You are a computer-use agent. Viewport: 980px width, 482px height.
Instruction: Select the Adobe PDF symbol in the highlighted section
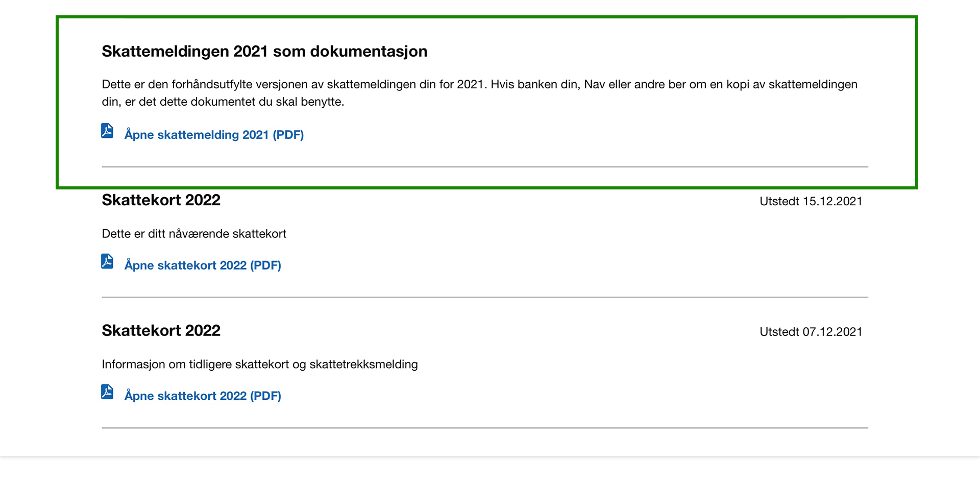[x=106, y=132]
